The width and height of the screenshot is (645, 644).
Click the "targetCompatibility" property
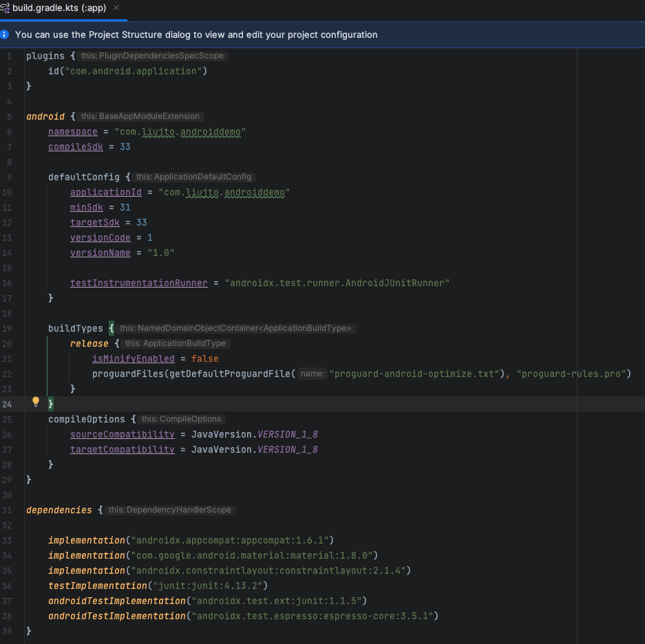click(x=123, y=449)
